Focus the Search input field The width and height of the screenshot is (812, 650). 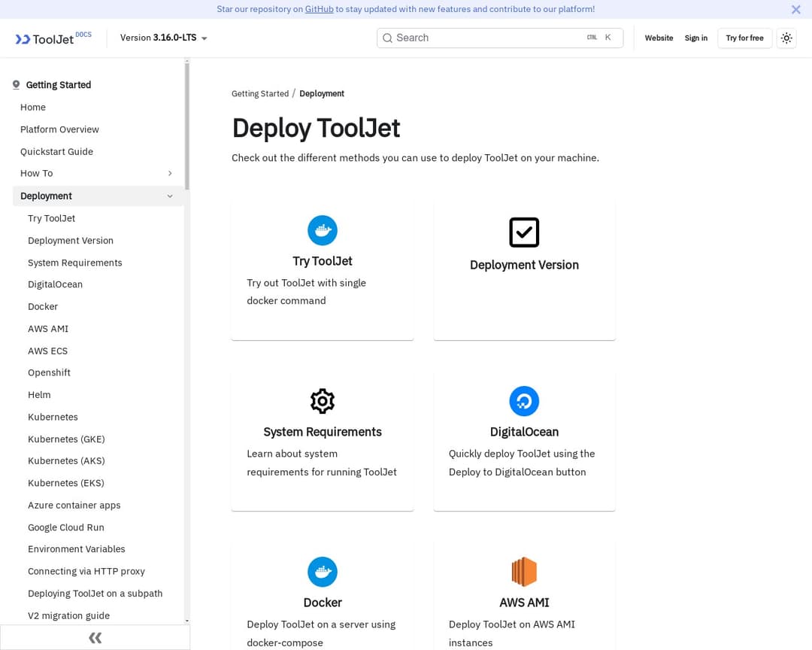(500, 38)
